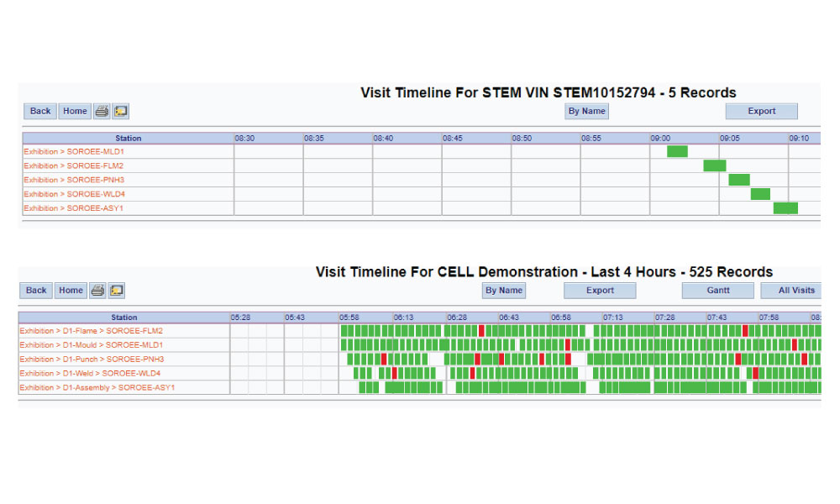Open the Exhibition > SOROEE-MLD1 station link
Image resolution: width=840 pixels, height=504 pixels.
coord(74,151)
